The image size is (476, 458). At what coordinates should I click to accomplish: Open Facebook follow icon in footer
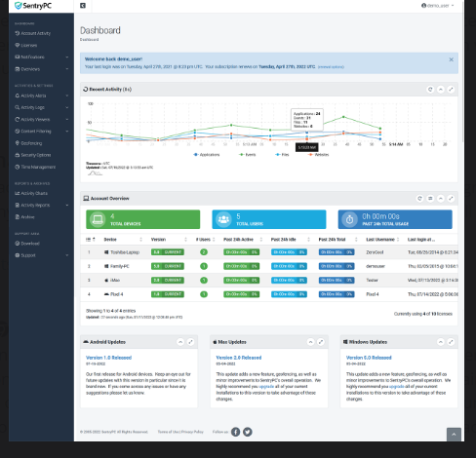236,432
